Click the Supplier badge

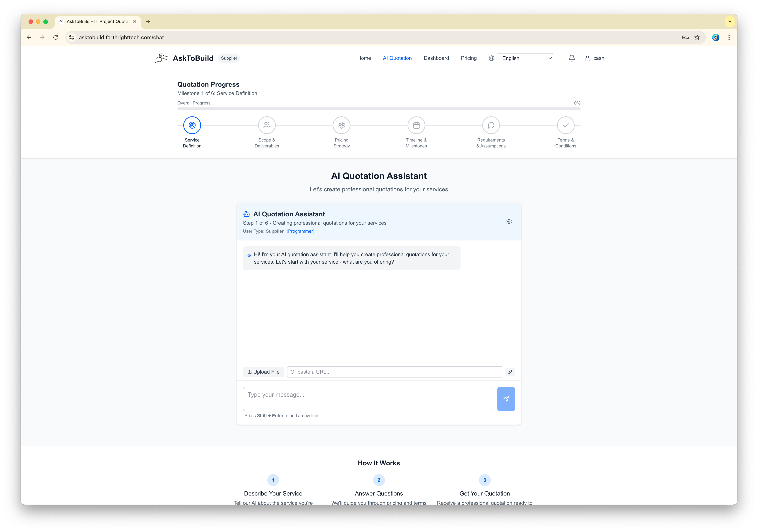229,58
